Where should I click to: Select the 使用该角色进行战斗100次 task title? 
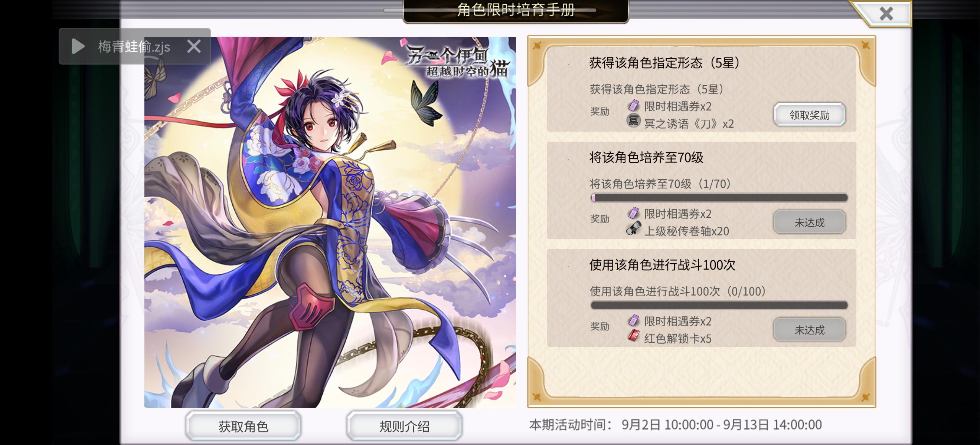(662, 265)
